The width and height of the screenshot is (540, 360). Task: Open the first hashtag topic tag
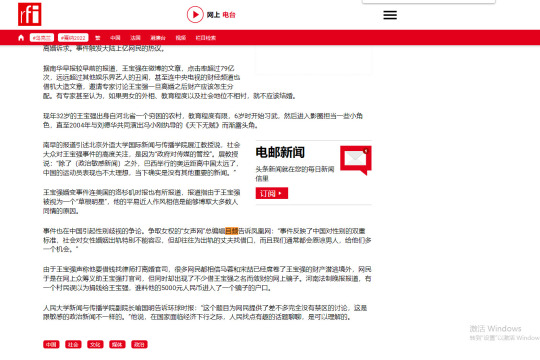42,38
